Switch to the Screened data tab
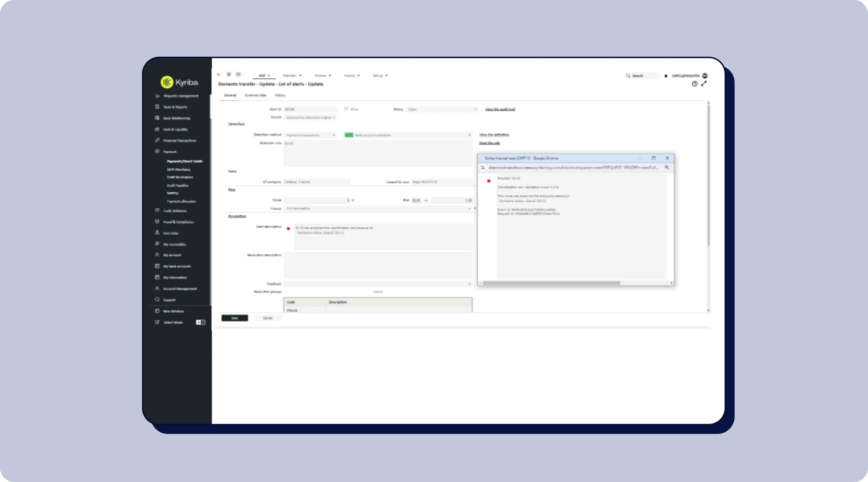This screenshot has height=482, width=868. (x=255, y=95)
